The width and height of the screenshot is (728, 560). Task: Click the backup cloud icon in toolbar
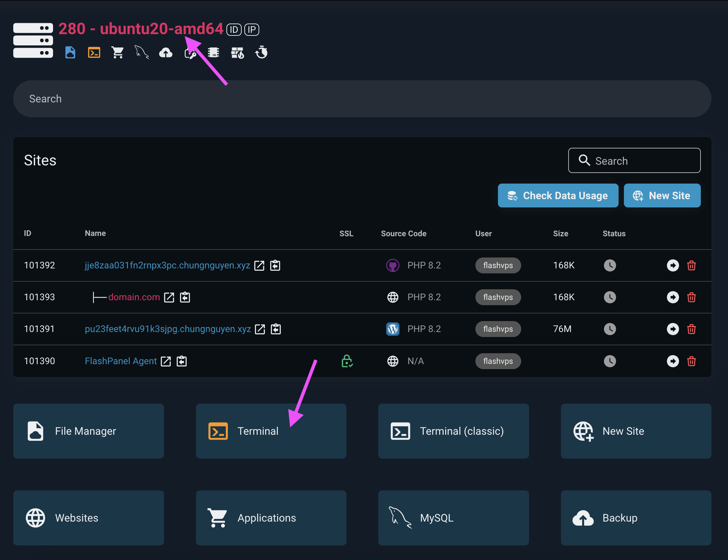coord(166,53)
